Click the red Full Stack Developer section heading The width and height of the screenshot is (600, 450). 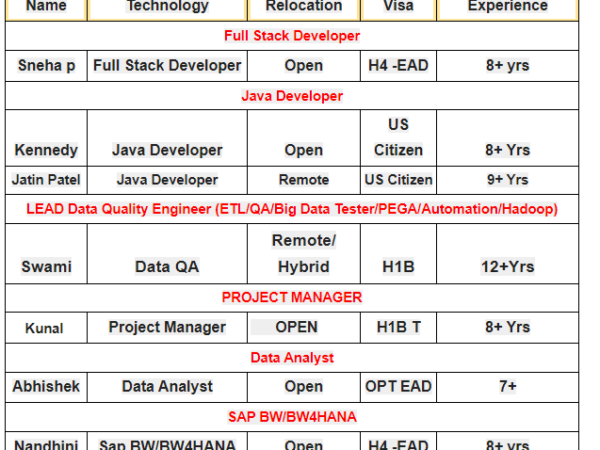tap(292, 36)
